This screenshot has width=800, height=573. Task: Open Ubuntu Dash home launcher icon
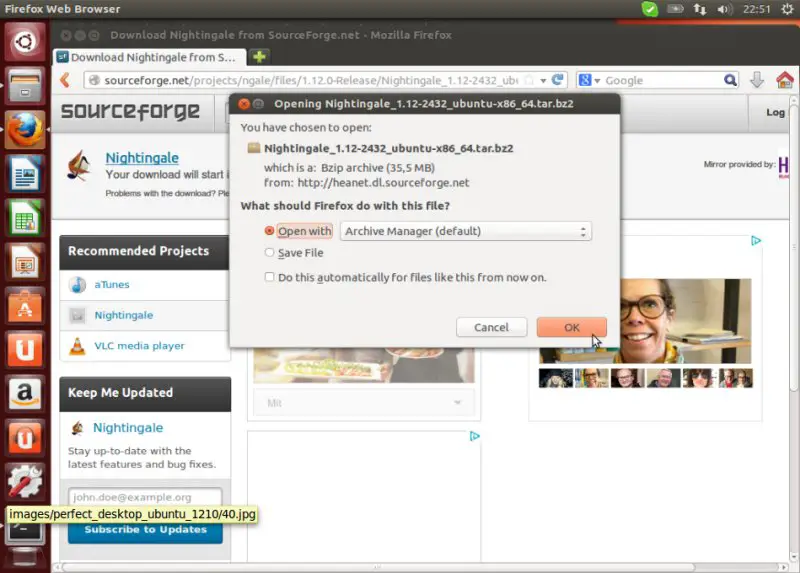tap(24, 42)
